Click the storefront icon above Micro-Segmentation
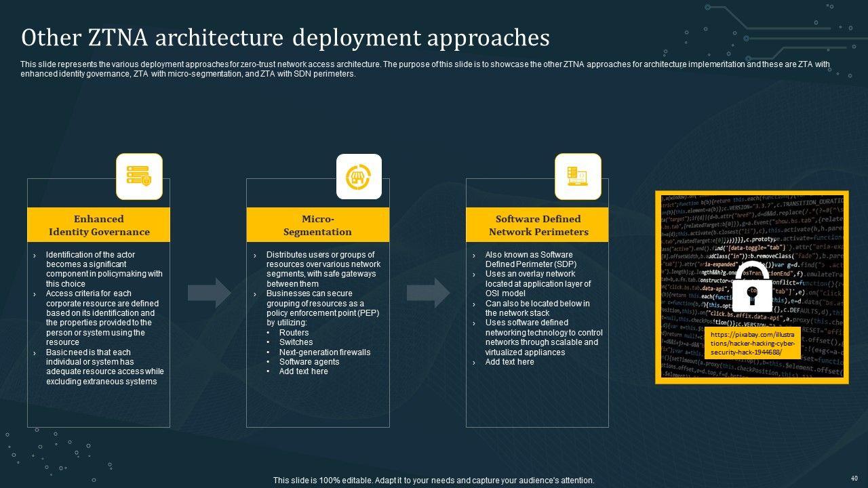Image resolution: width=868 pixels, height=488 pixels. 359,177
